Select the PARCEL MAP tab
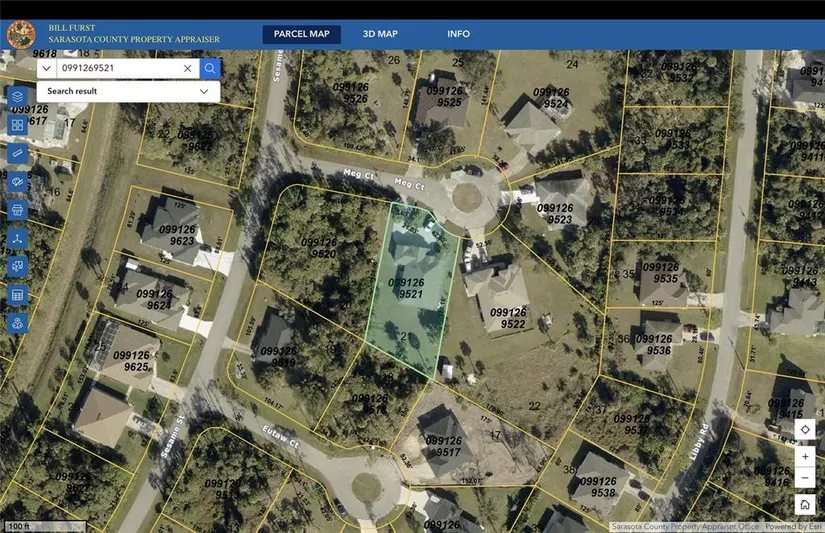Screen dimensions: 825x533 (x=301, y=34)
